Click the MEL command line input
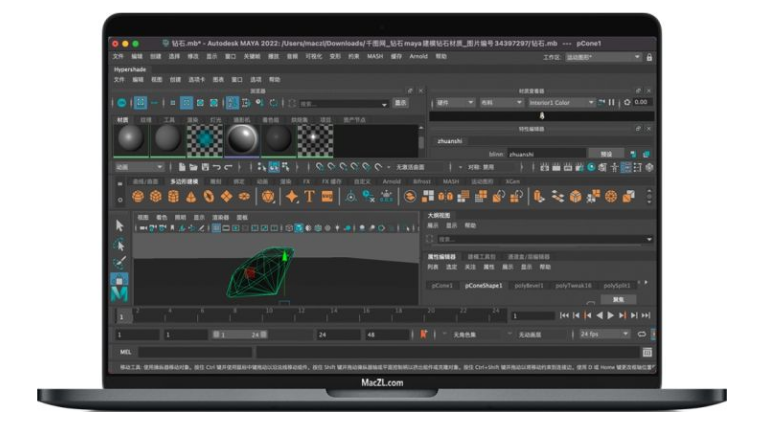The height and width of the screenshot is (427, 772). pos(195,352)
